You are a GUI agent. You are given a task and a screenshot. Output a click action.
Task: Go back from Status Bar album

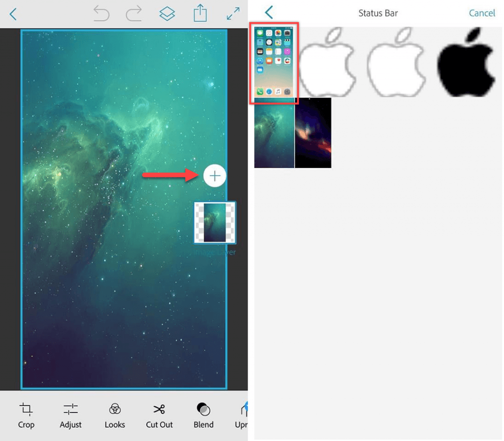269,13
